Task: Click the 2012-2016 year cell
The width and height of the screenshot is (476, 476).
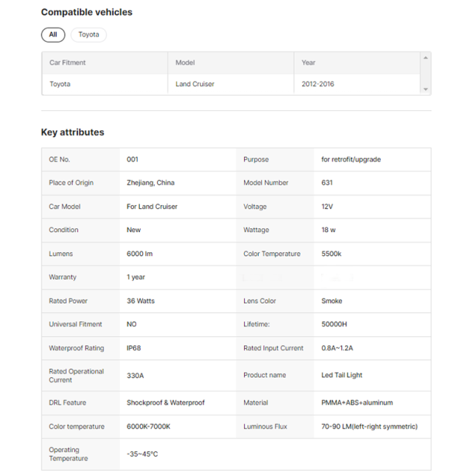Action: [318, 84]
